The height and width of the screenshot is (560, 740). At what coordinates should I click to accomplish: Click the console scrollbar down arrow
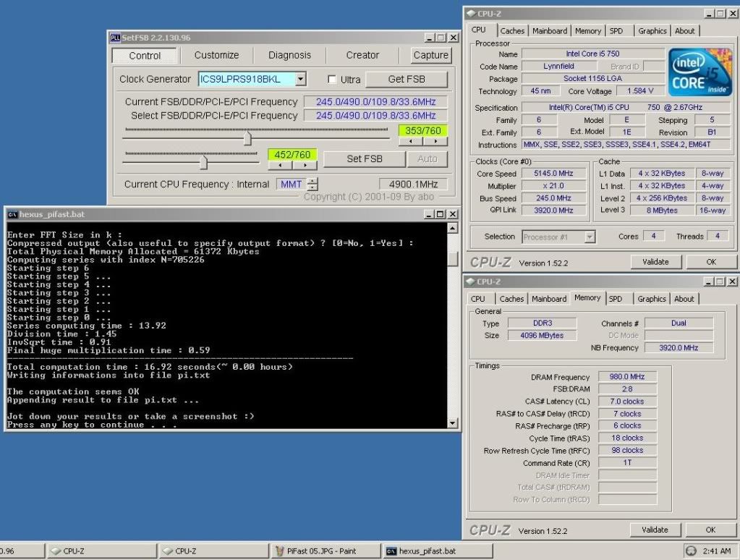click(452, 423)
